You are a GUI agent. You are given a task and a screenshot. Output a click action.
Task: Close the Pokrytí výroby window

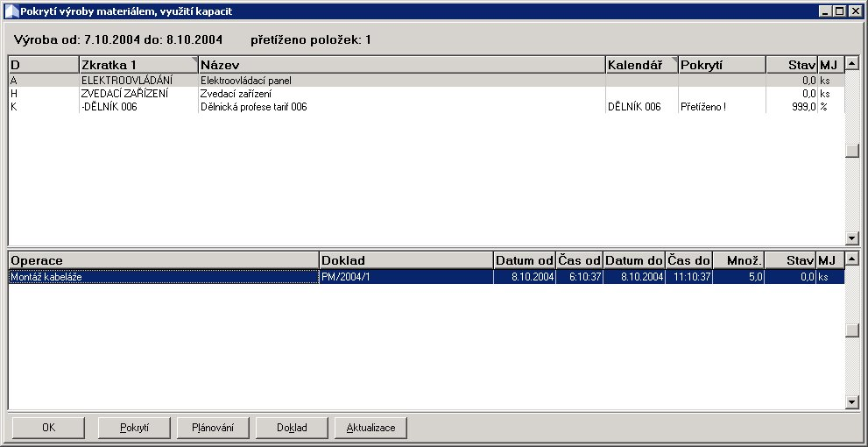(x=855, y=11)
